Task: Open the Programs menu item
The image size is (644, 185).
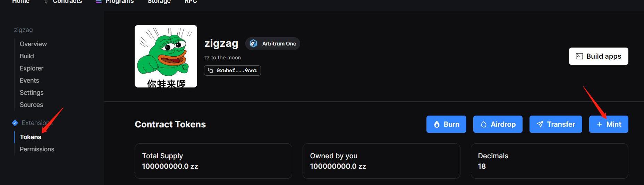Action: pyautogui.click(x=119, y=2)
